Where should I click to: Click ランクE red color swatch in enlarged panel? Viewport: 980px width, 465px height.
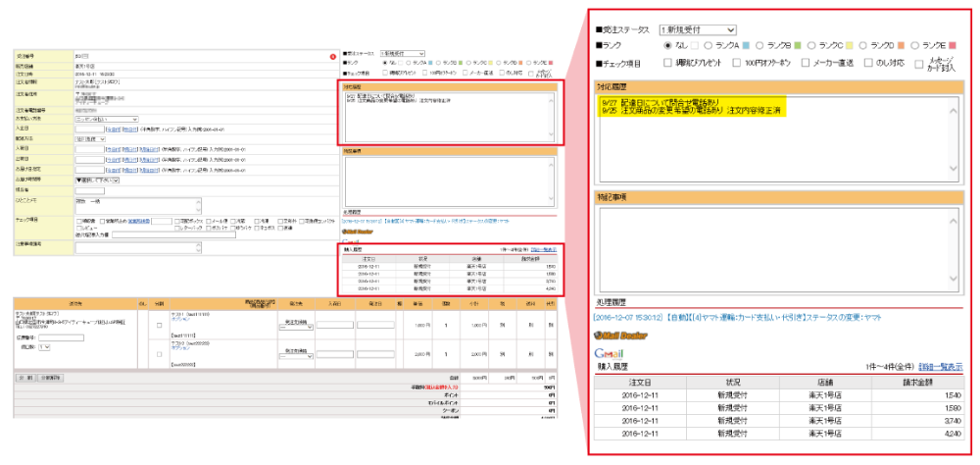coord(953,46)
